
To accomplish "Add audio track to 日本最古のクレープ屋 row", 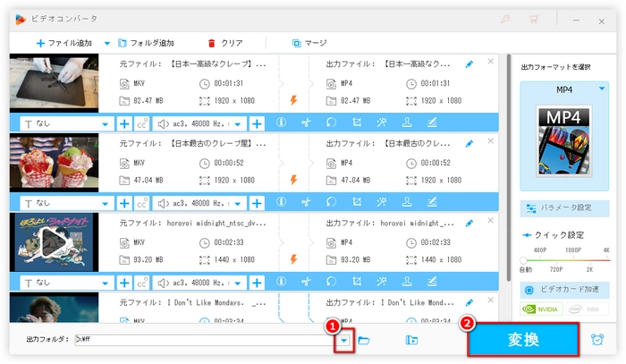I will click(257, 204).
